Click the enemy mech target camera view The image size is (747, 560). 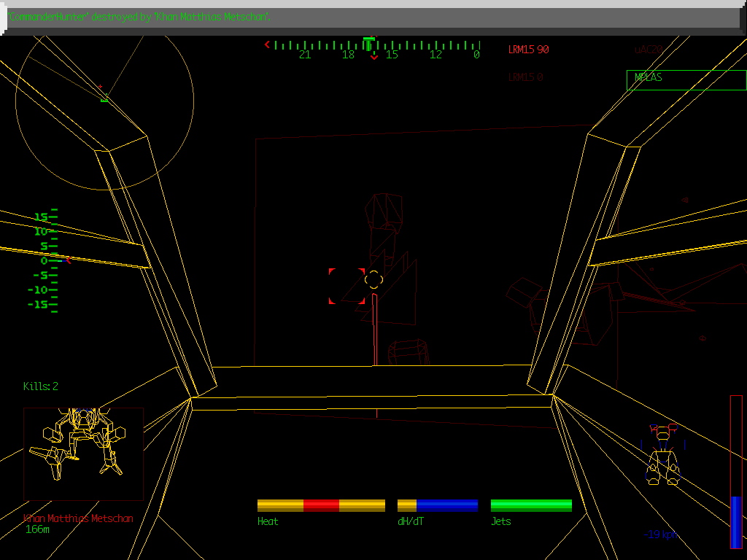(83, 454)
